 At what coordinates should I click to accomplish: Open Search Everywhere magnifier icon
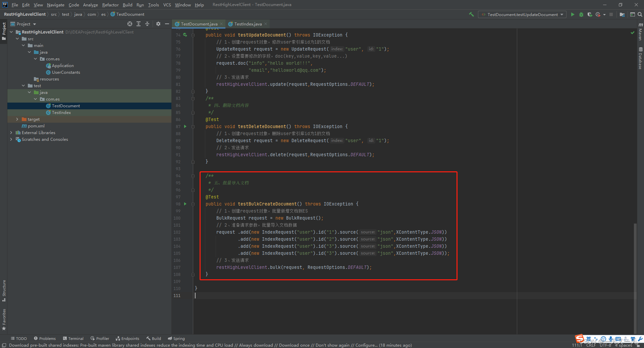[640, 14]
